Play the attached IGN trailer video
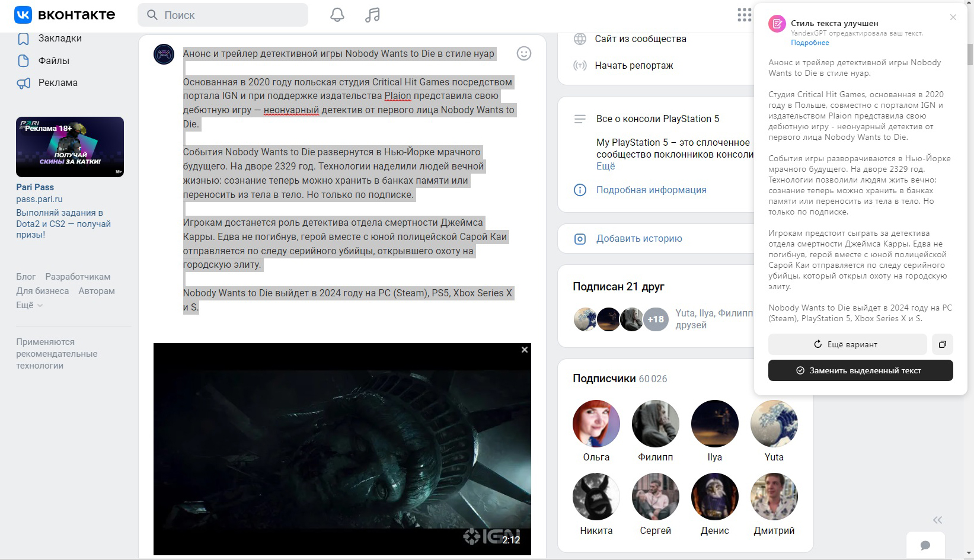This screenshot has height=560, width=974. 342,449
